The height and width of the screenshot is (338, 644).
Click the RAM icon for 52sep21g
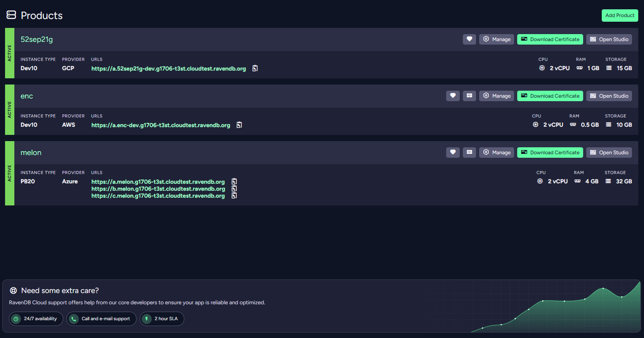(x=580, y=68)
